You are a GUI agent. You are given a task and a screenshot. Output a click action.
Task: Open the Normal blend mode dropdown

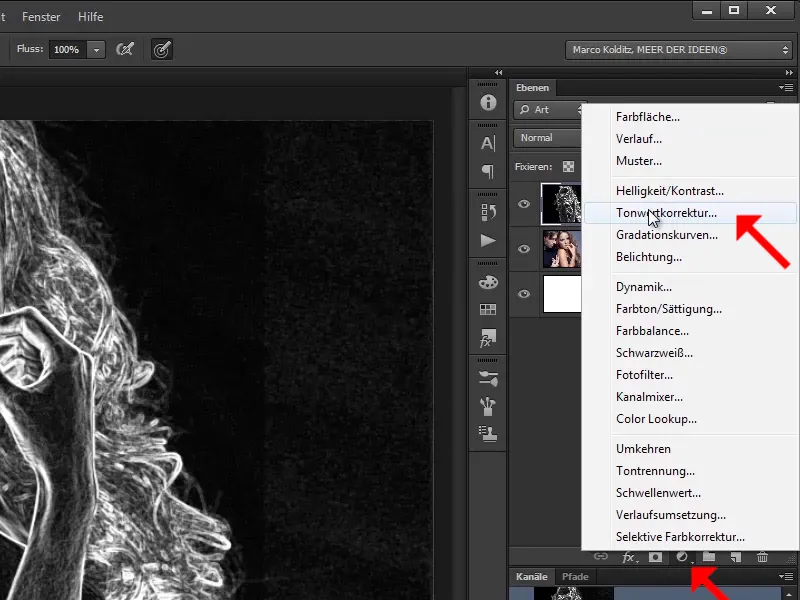click(x=547, y=138)
